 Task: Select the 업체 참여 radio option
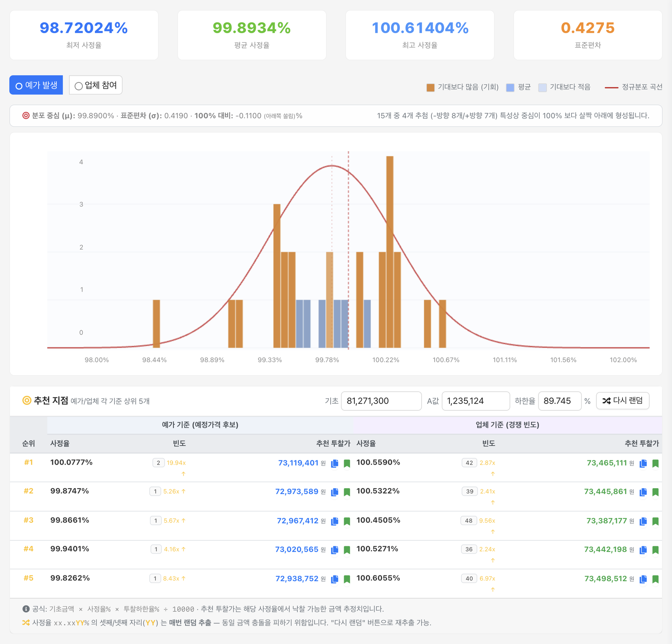coord(96,85)
